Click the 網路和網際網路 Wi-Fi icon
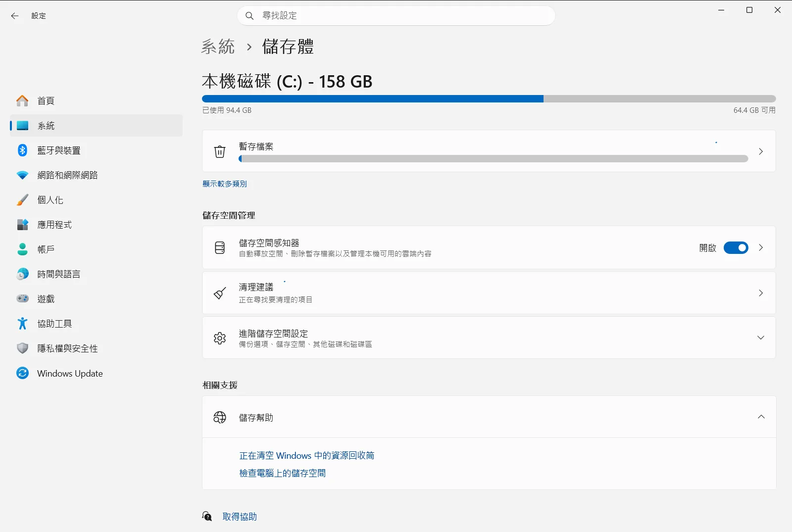792x532 pixels. pos(22,175)
